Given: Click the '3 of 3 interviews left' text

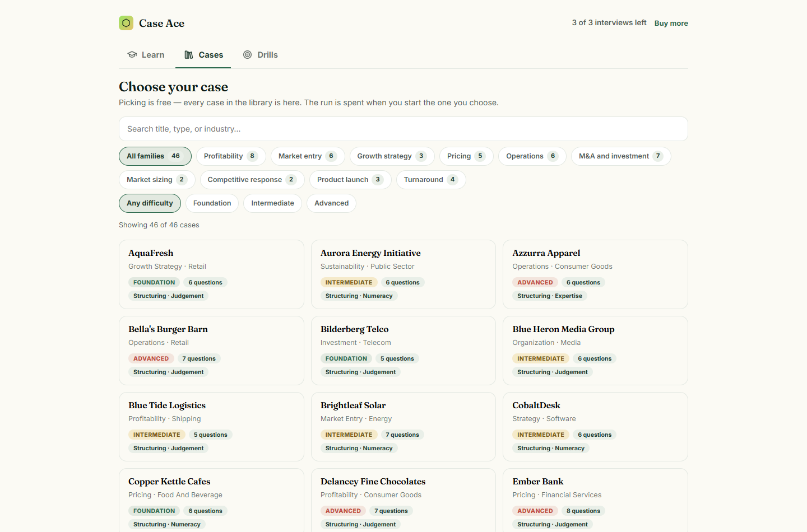Looking at the screenshot, I should [609, 22].
